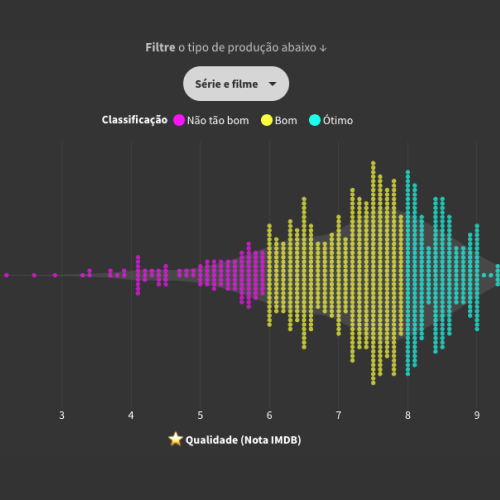
Task: Click the Classificação legend heading
Action: tap(135, 120)
